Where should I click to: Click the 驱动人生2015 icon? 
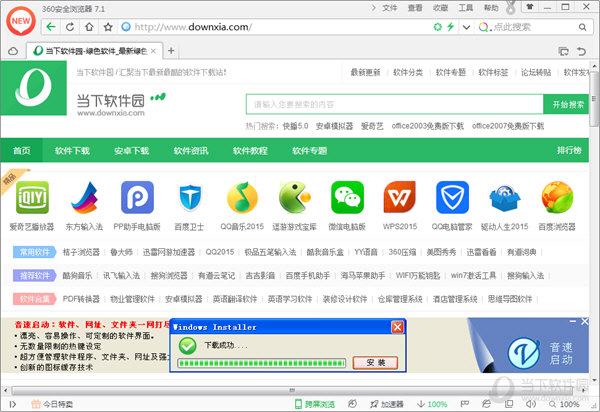[x=505, y=198]
